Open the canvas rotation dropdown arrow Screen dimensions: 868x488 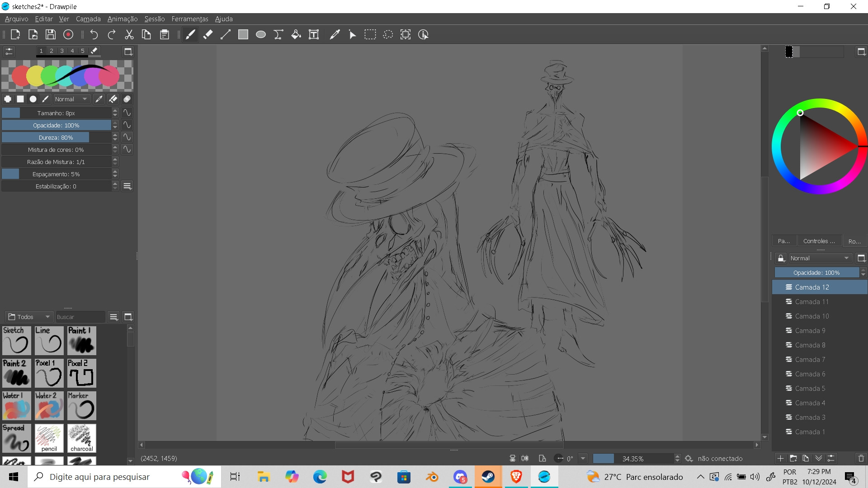(583, 459)
